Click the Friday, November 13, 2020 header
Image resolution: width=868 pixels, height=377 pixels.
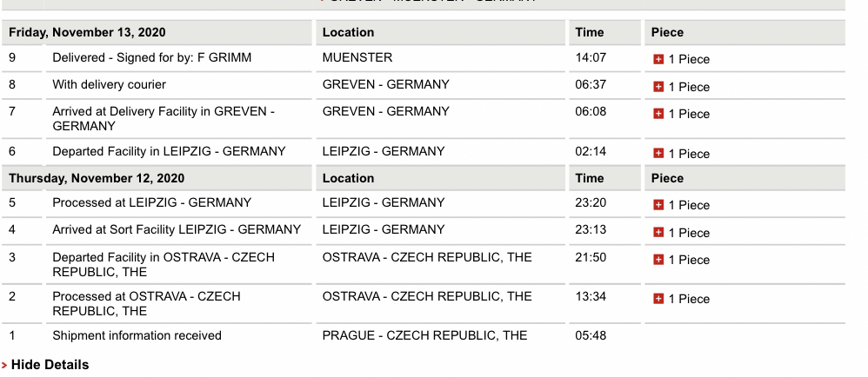click(x=87, y=33)
